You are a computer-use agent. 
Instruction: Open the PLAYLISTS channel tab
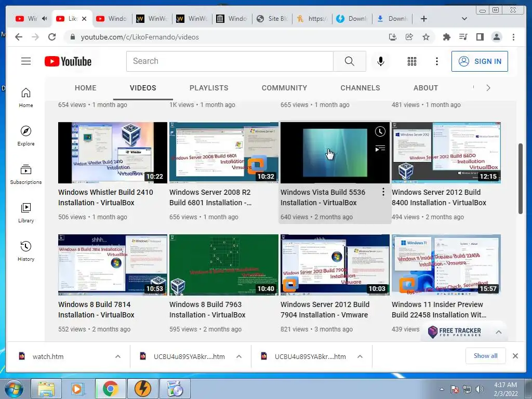tap(209, 88)
